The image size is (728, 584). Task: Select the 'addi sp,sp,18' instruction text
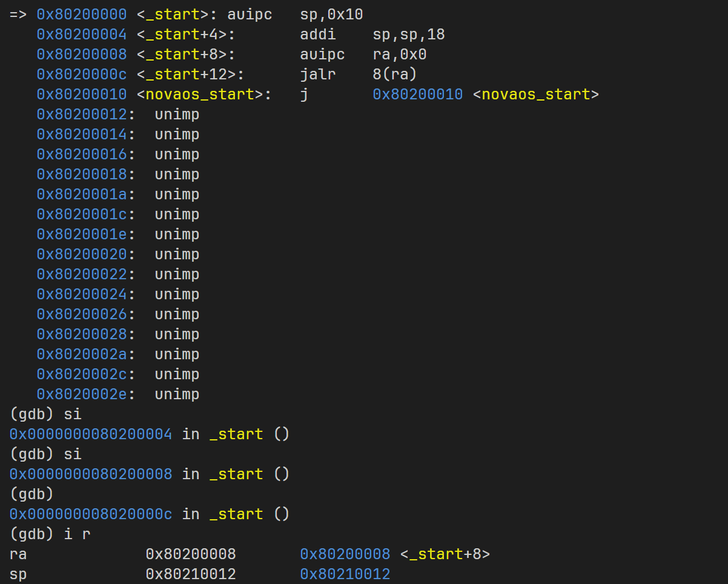[372, 35]
